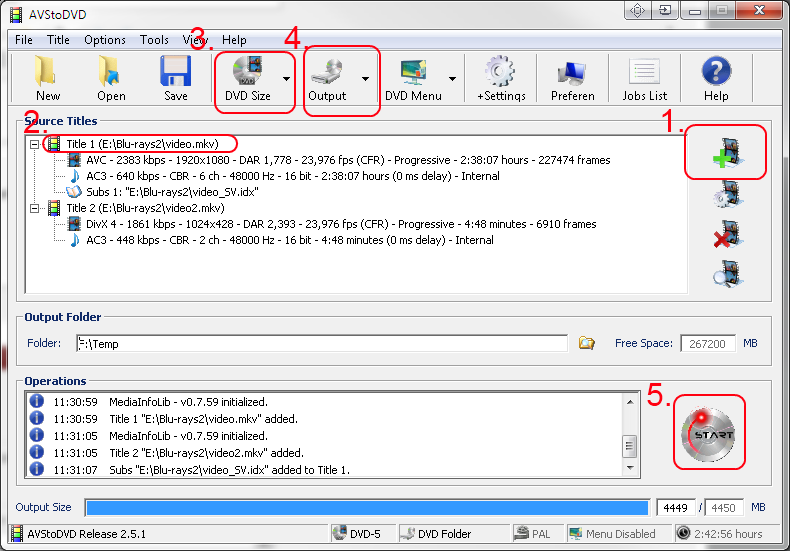Viewport: 790px width, 551px height.
Task: Open the DVD Menu dropdown arrow
Action: click(x=452, y=79)
